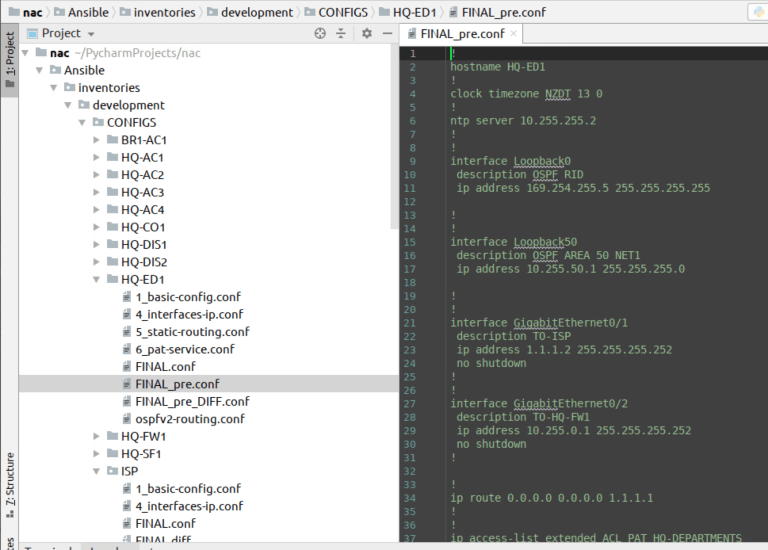Expand the HQ-CO1 folder arrow
This screenshot has width=768, height=550.
[96, 227]
